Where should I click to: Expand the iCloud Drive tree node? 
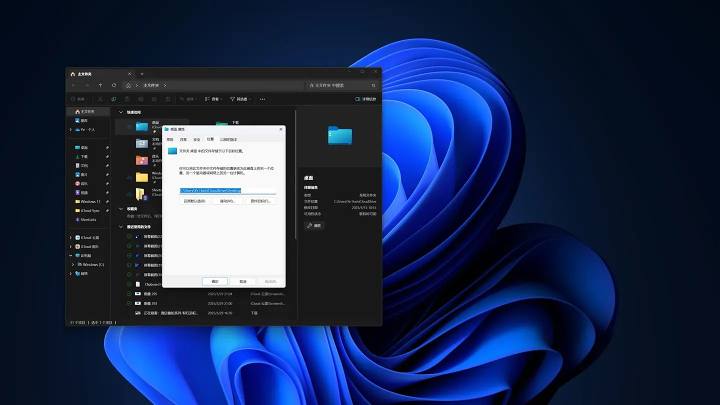[x=71, y=237]
